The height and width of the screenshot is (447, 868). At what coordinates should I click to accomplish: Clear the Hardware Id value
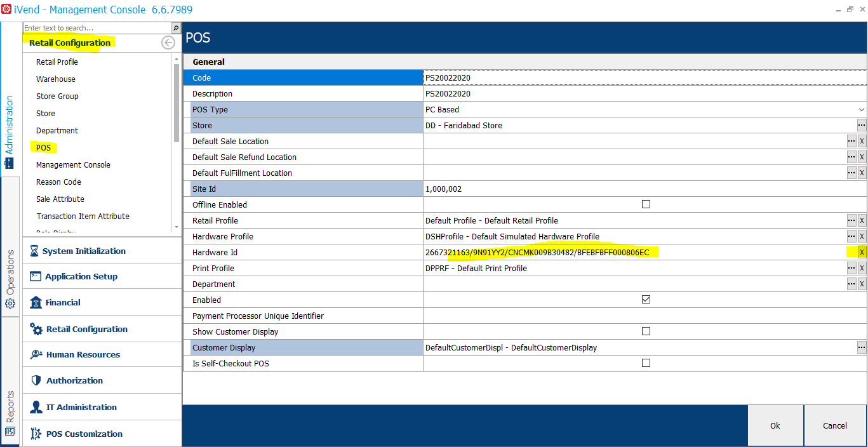[862, 252]
